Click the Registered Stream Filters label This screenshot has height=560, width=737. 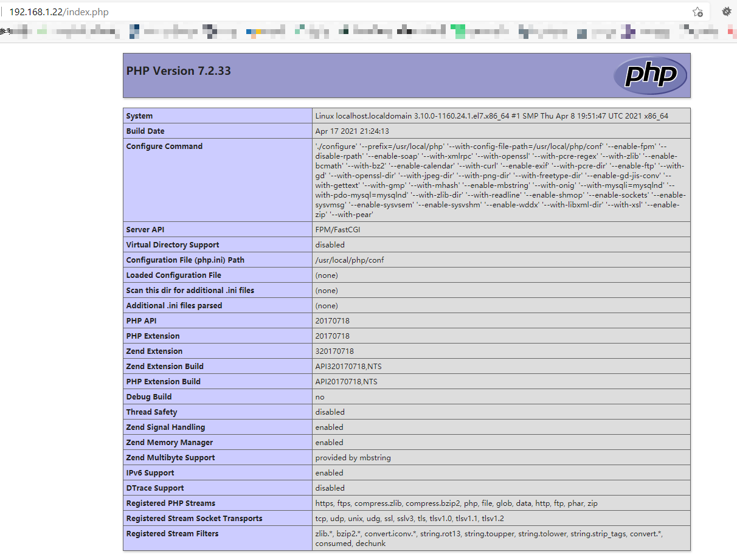pyautogui.click(x=172, y=534)
